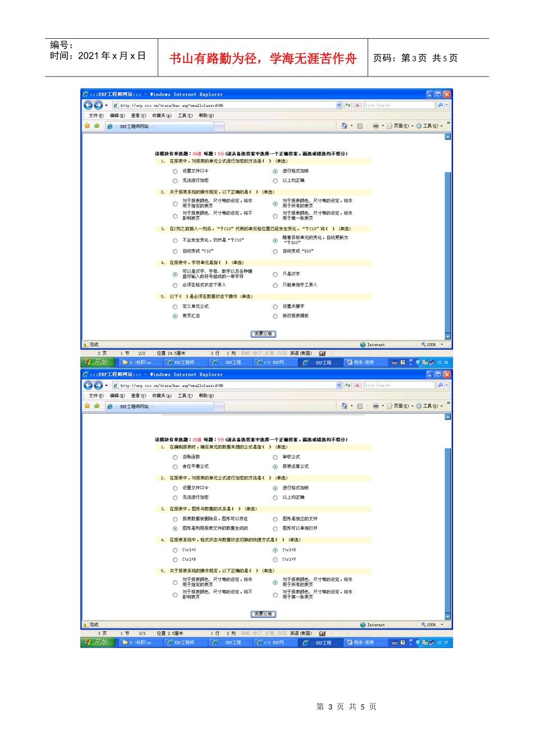Open the 100% zoom dropdown in upper status bar
The image size is (534, 756).
click(x=442, y=345)
